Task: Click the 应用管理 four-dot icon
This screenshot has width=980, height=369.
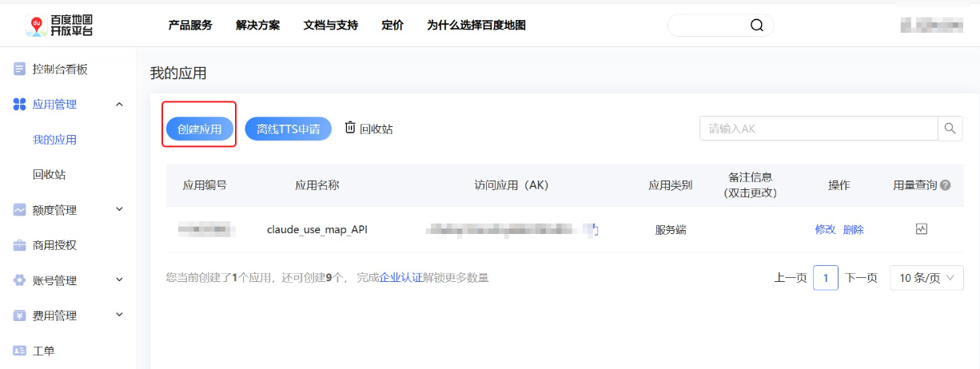Action: [x=19, y=105]
